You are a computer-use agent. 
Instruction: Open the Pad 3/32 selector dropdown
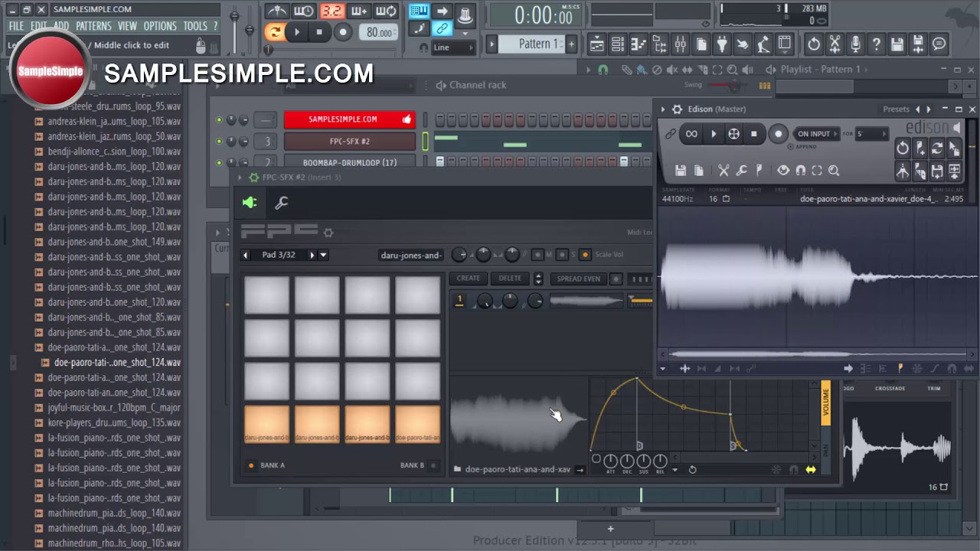[x=322, y=255]
